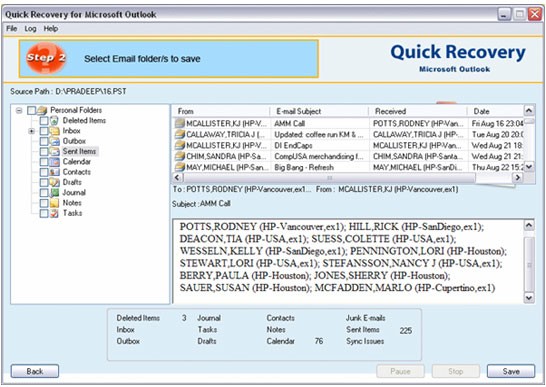Click the Save button
This screenshot has width=546, height=387.
point(511,371)
